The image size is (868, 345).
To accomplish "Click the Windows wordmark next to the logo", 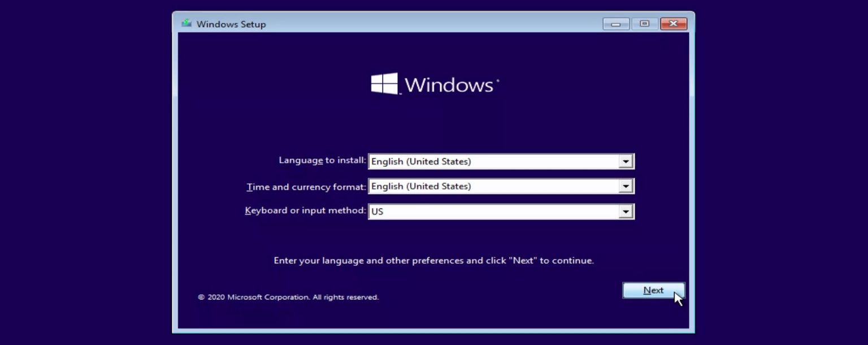I will pyautogui.click(x=449, y=83).
